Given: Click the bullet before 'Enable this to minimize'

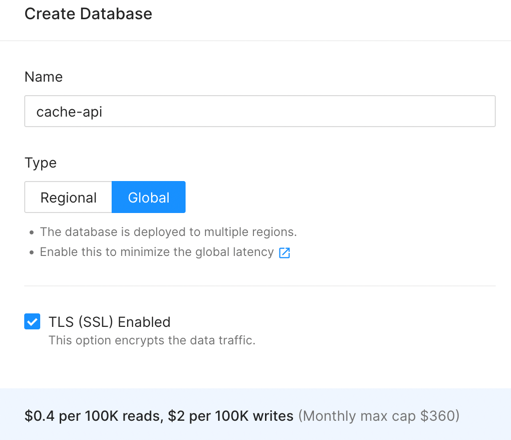Looking at the screenshot, I should coord(32,252).
